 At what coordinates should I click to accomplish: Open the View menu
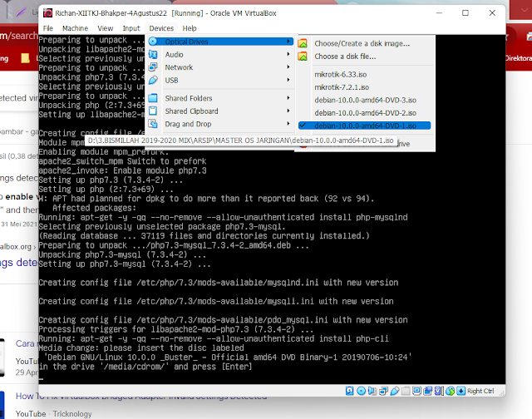pyautogui.click(x=106, y=28)
